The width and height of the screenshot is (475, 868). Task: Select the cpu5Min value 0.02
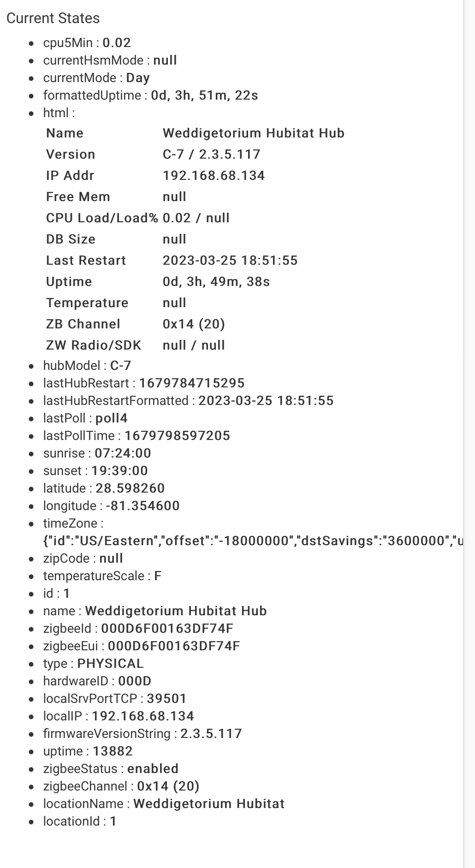click(117, 43)
